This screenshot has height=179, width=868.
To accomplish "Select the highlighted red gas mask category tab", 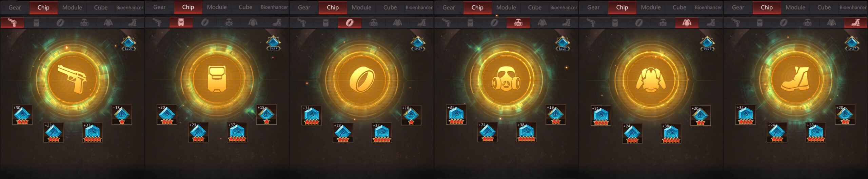I will [x=518, y=23].
